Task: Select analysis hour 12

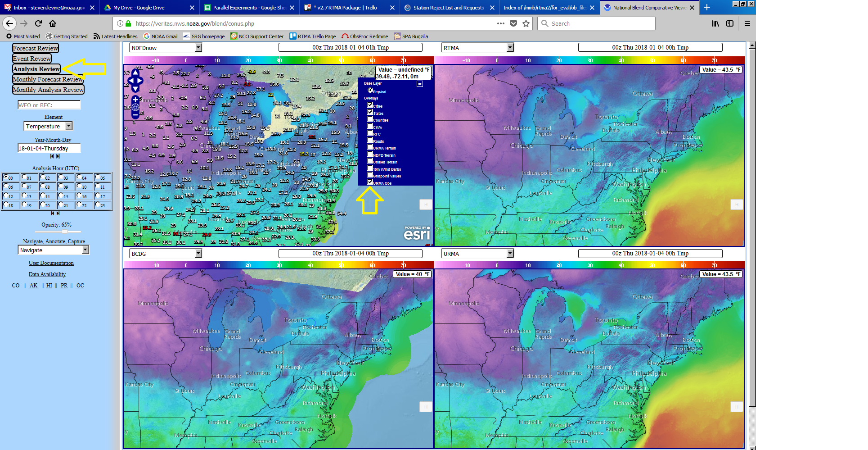Action: (x=5, y=195)
